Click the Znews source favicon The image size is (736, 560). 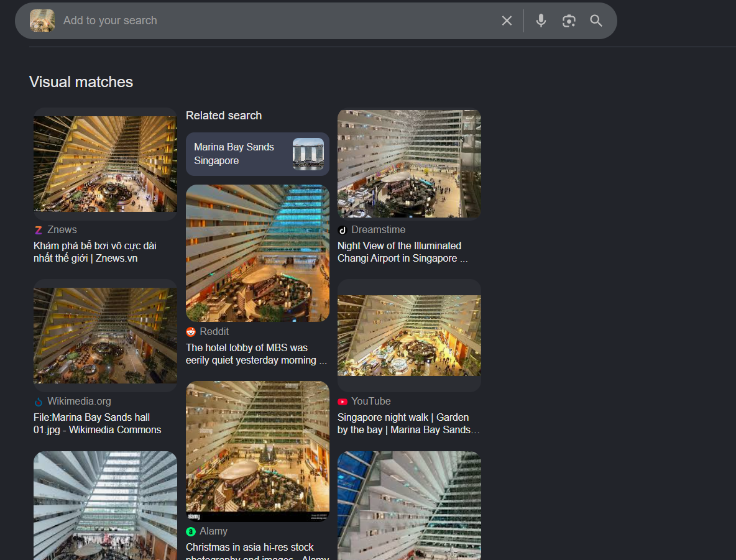click(39, 230)
